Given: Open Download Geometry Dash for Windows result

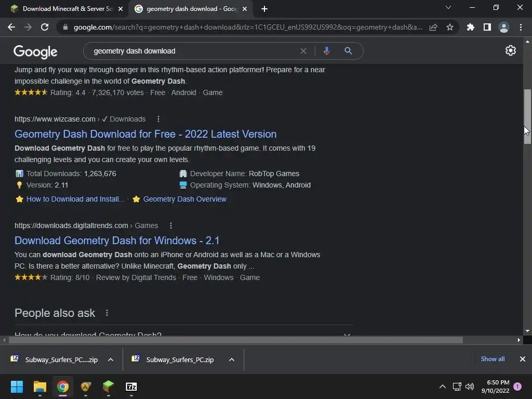Looking at the screenshot, I should [x=117, y=241].
